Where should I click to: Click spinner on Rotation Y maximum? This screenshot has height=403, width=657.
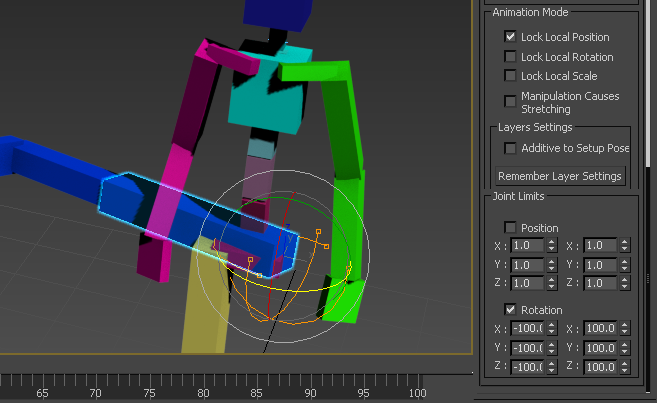(625, 348)
